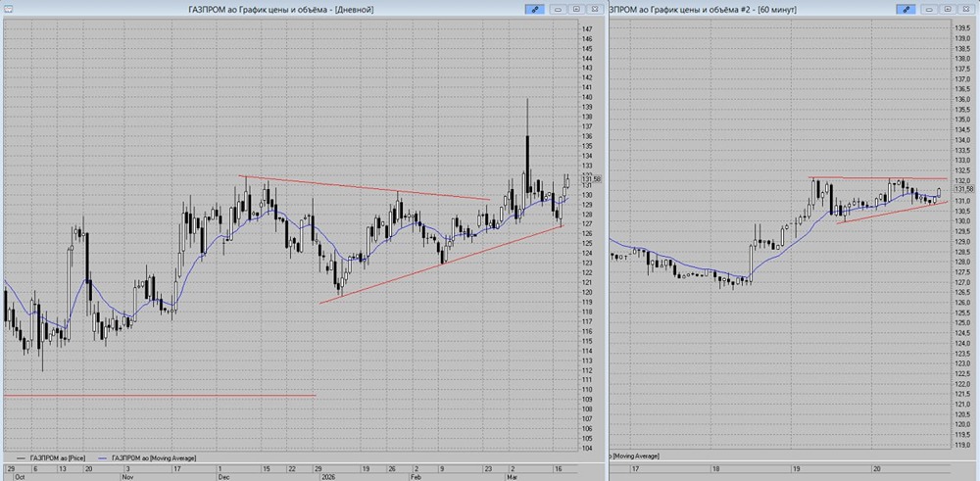Screen dimensions: 980x481
Task: Click date label '20' on the 60-minute time axis
Action: click(876, 468)
